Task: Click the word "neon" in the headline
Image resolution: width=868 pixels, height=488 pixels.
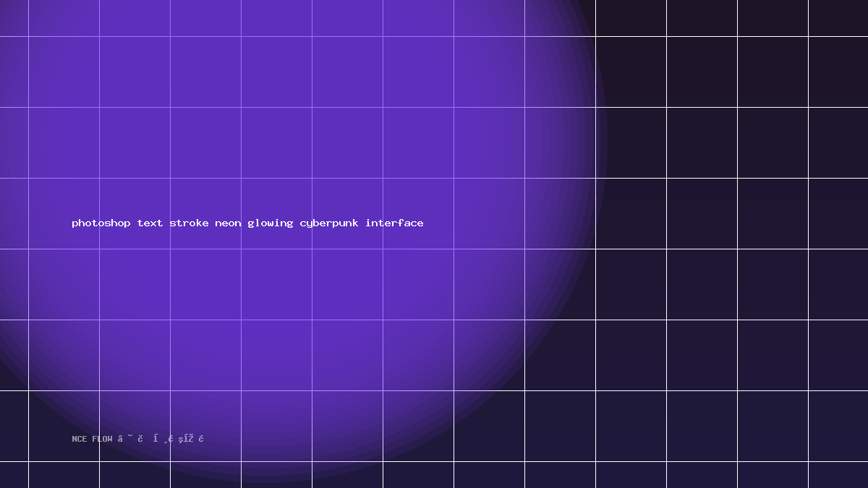Action: coord(228,223)
